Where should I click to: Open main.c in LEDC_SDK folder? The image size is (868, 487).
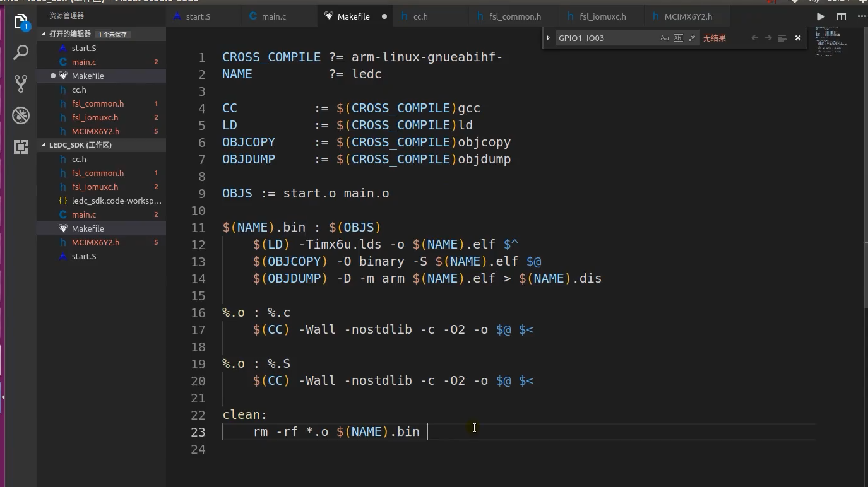tap(101, 214)
